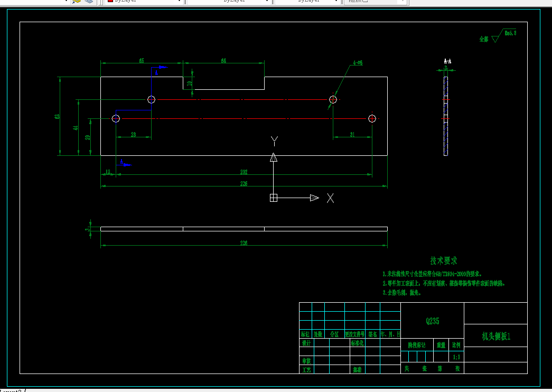
Task: Click the UCS Y axis label
Action: click(274, 141)
